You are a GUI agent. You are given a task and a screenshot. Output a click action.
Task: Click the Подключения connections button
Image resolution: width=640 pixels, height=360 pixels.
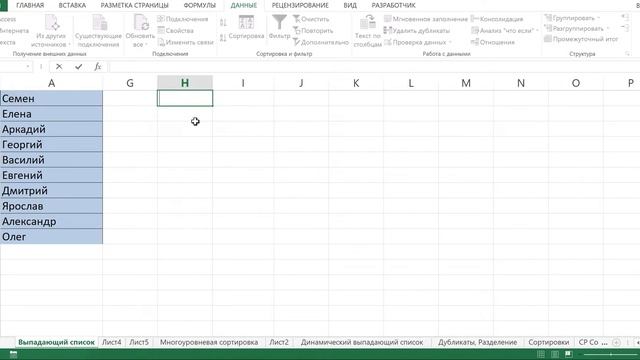183,19
